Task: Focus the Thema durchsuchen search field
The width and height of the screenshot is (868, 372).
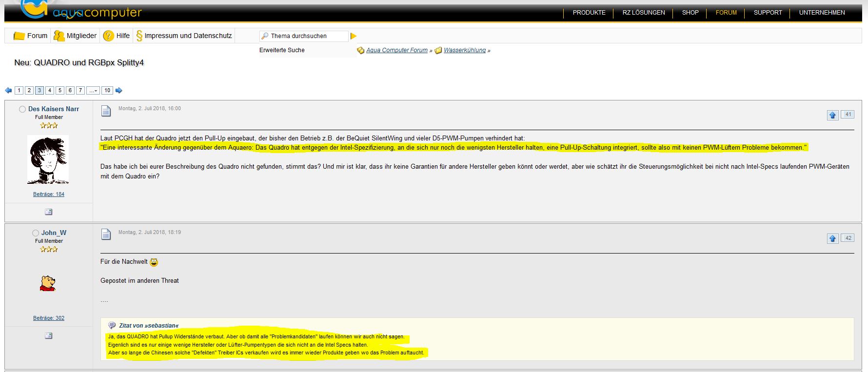Action: [x=304, y=36]
